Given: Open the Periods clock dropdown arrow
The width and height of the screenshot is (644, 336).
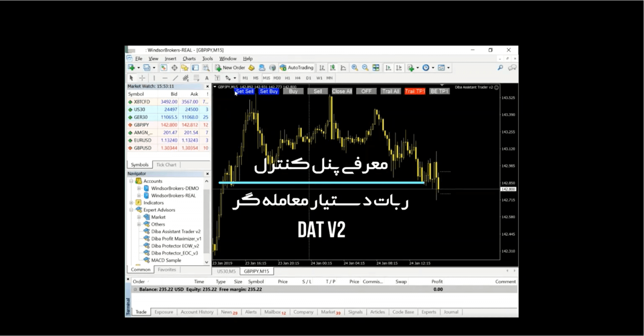Looking at the screenshot, I should coord(433,68).
